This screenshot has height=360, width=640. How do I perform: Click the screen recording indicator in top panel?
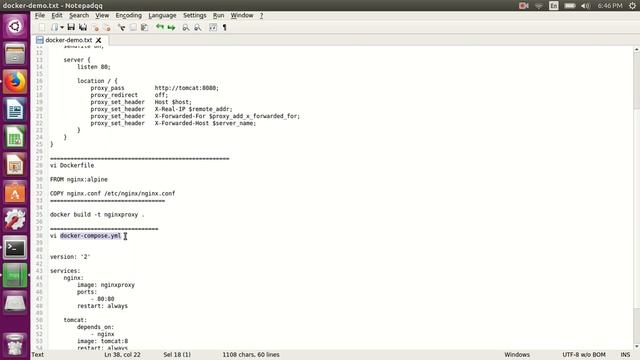[524, 5]
